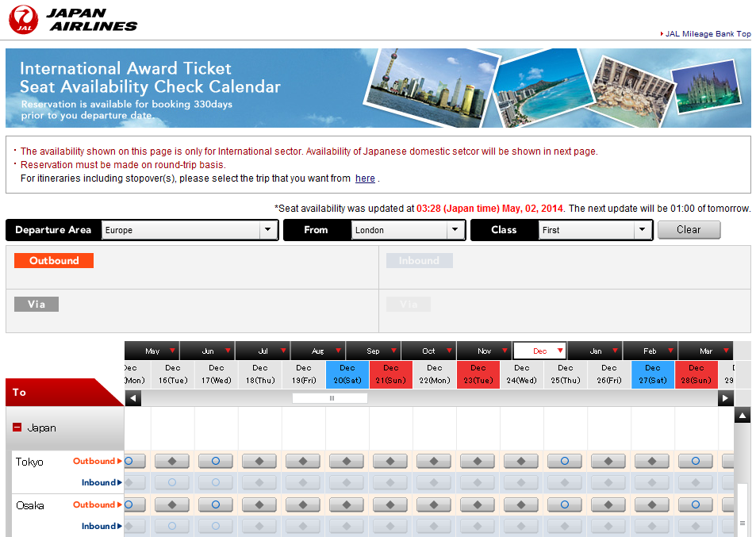Switch to the Jul month tab
Image resolution: width=756 pixels, height=537 pixels.
tap(263, 351)
